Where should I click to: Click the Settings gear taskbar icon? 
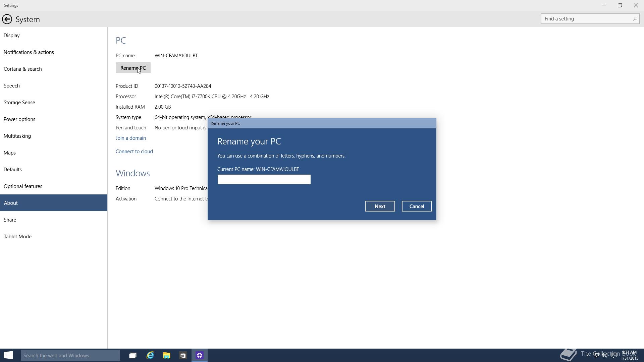tap(200, 355)
